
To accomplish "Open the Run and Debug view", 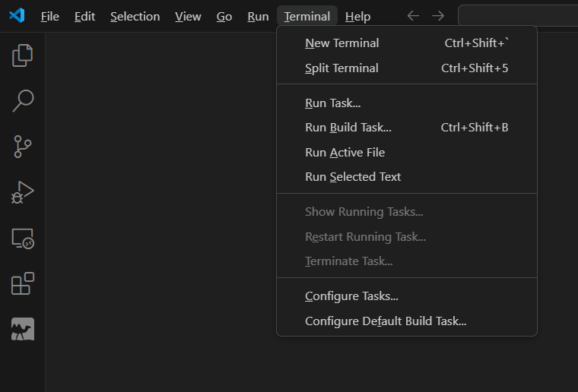I will (x=23, y=192).
